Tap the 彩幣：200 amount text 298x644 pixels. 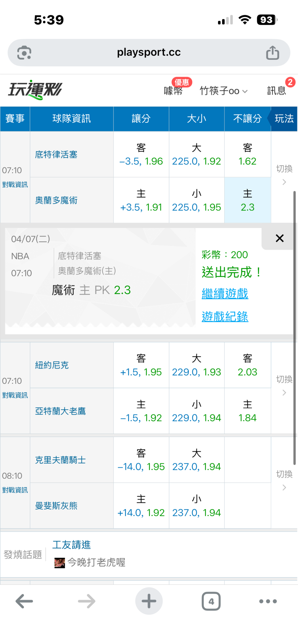pos(225,255)
